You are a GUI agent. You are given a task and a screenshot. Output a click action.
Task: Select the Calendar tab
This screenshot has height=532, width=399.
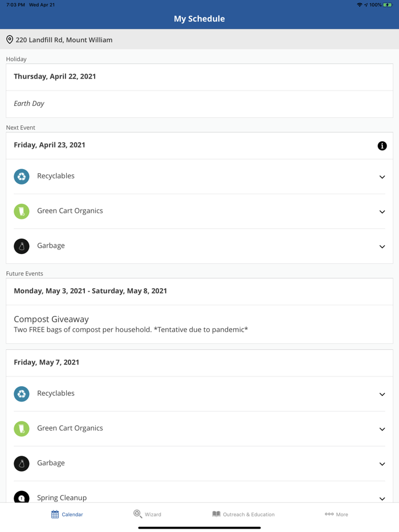pos(67,514)
